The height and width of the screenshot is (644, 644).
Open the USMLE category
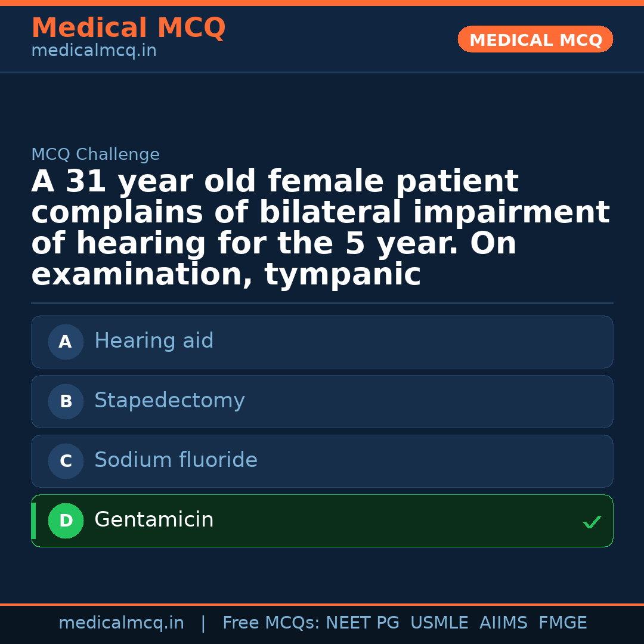point(439,623)
